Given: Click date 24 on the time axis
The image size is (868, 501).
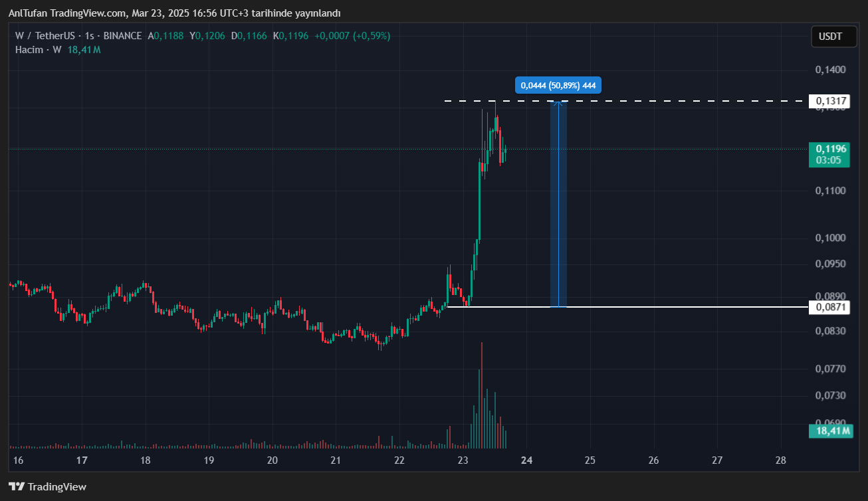Looking at the screenshot, I should click(527, 460).
